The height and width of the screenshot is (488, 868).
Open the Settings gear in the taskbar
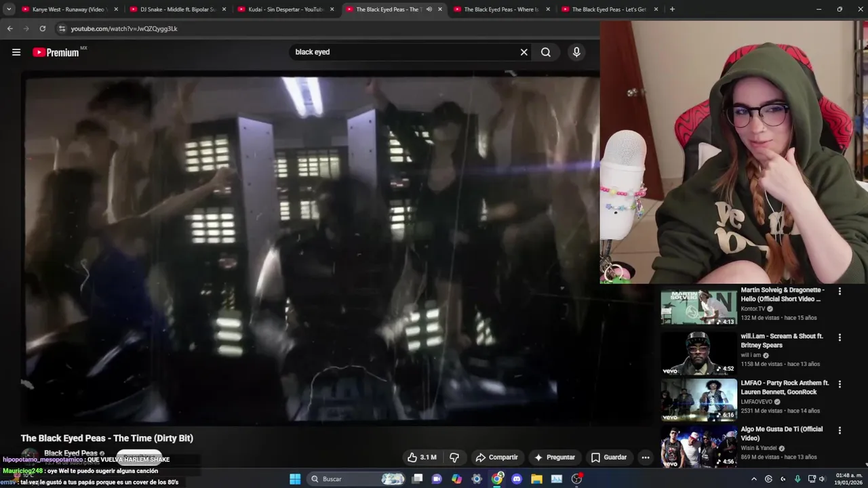477,479
